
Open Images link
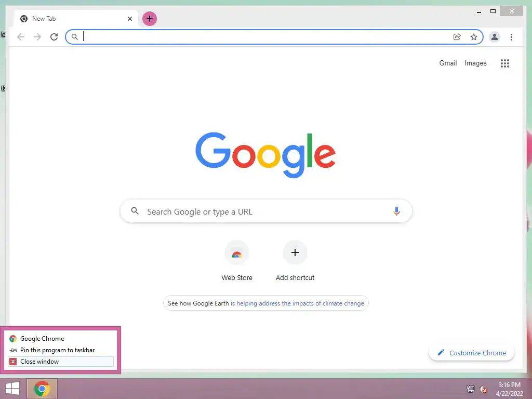click(x=475, y=63)
